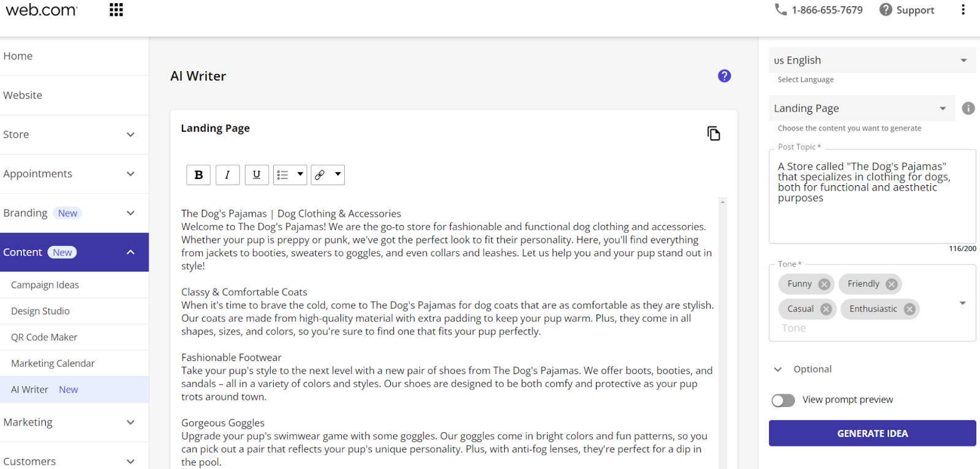Open the Landing Page content type dropdown
This screenshot has height=469, width=980.
(862, 109)
